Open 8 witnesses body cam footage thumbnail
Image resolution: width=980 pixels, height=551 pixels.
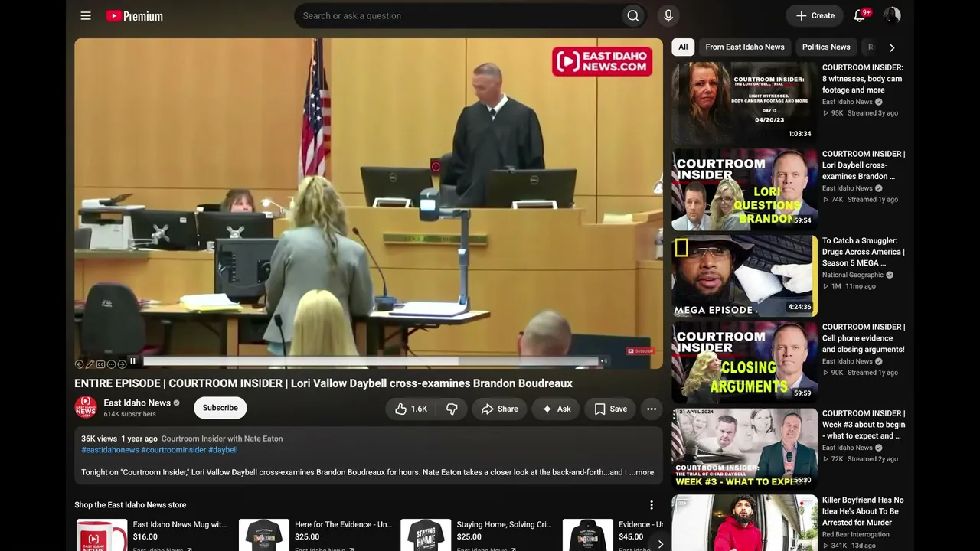click(x=745, y=103)
